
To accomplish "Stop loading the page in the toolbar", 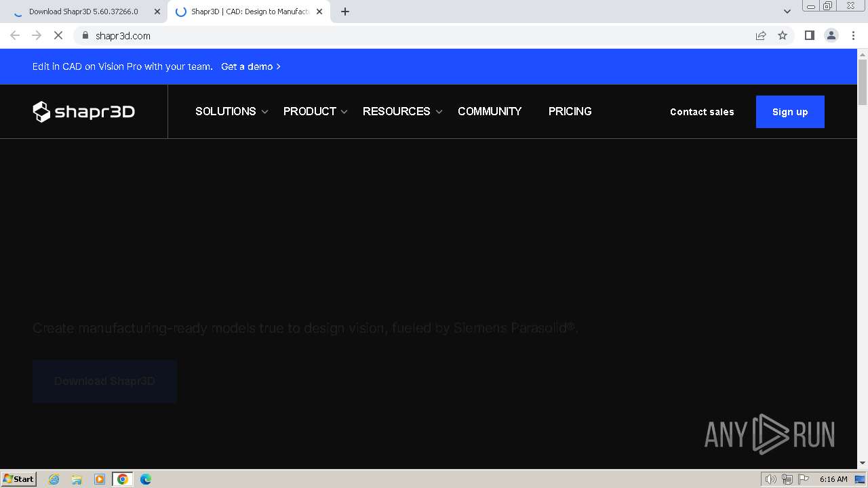I will tap(58, 35).
